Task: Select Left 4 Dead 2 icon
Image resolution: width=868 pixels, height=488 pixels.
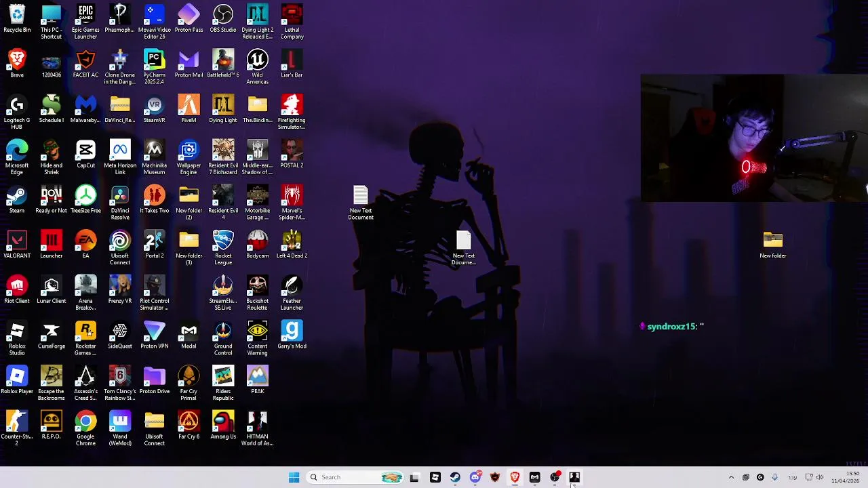Action: (292, 245)
